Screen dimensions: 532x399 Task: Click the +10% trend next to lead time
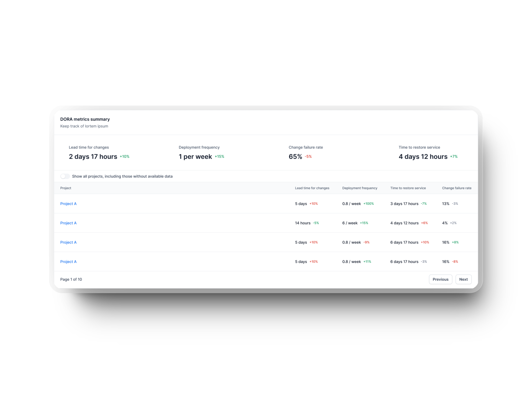coord(124,156)
